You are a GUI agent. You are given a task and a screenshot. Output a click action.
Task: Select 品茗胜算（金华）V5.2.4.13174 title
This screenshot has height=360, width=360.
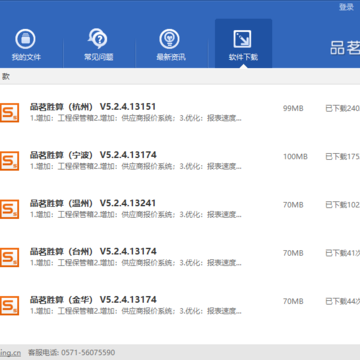(x=93, y=300)
